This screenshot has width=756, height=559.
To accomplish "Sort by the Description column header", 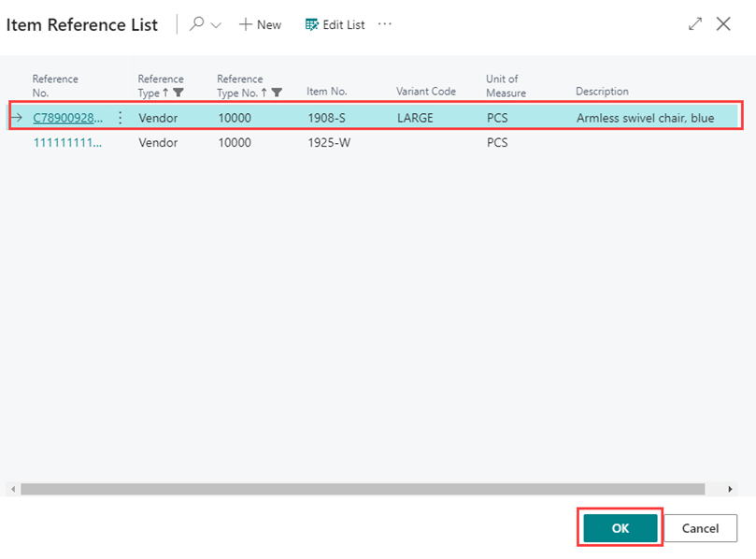I will point(602,92).
